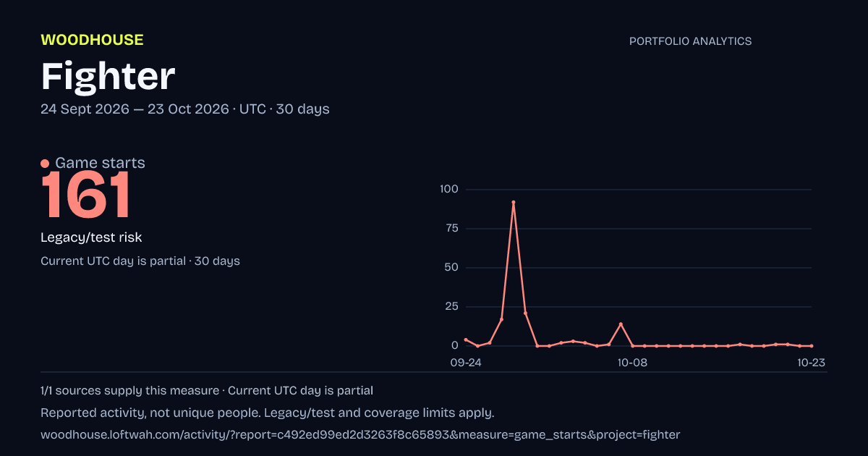The width and height of the screenshot is (868, 456).
Task: Click the secondary spike point before 10-08
Action: pyautogui.click(x=621, y=324)
